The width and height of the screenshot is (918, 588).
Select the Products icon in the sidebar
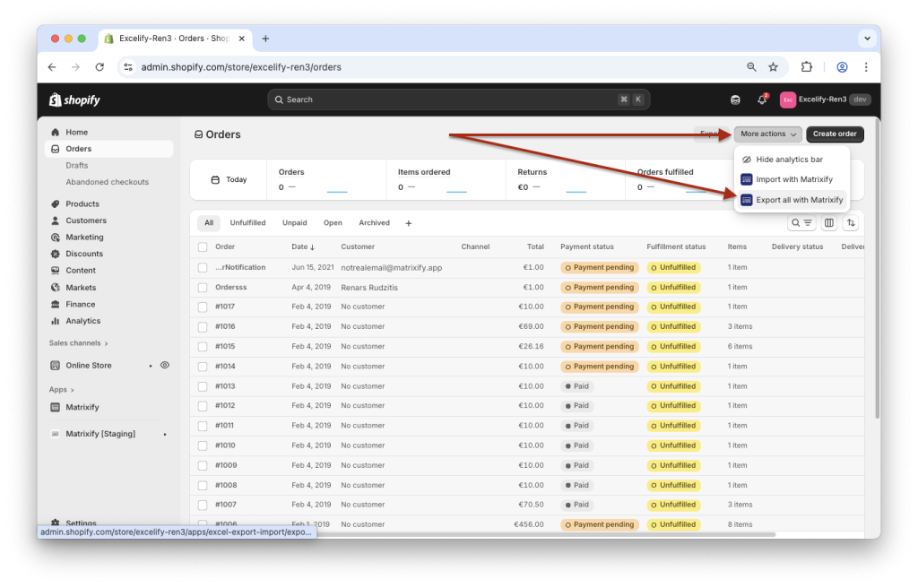pyautogui.click(x=55, y=203)
